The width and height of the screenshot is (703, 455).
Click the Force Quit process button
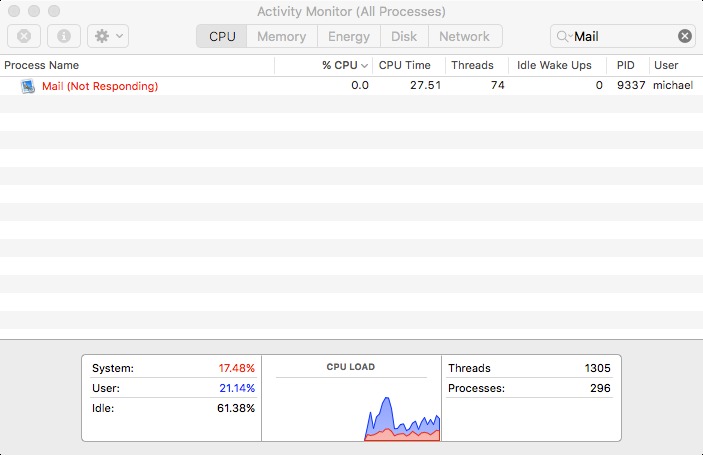24,36
